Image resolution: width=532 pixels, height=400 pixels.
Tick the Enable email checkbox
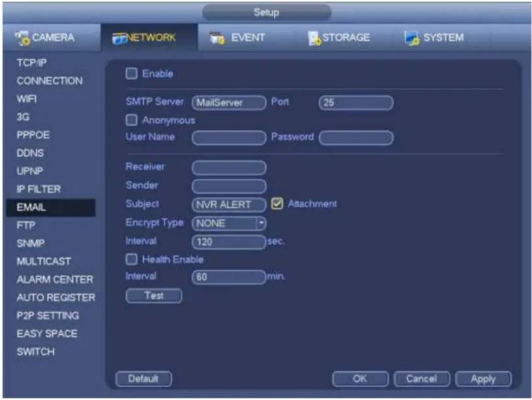(131, 73)
